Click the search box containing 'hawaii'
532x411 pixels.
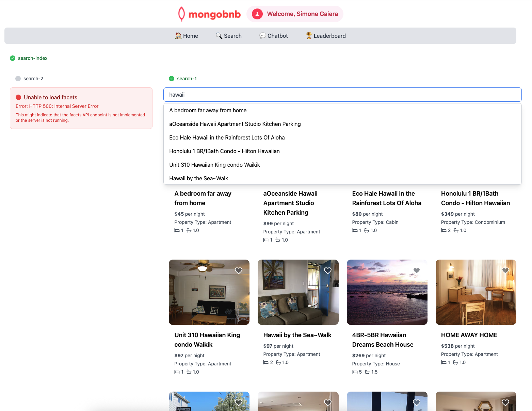tap(342, 95)
